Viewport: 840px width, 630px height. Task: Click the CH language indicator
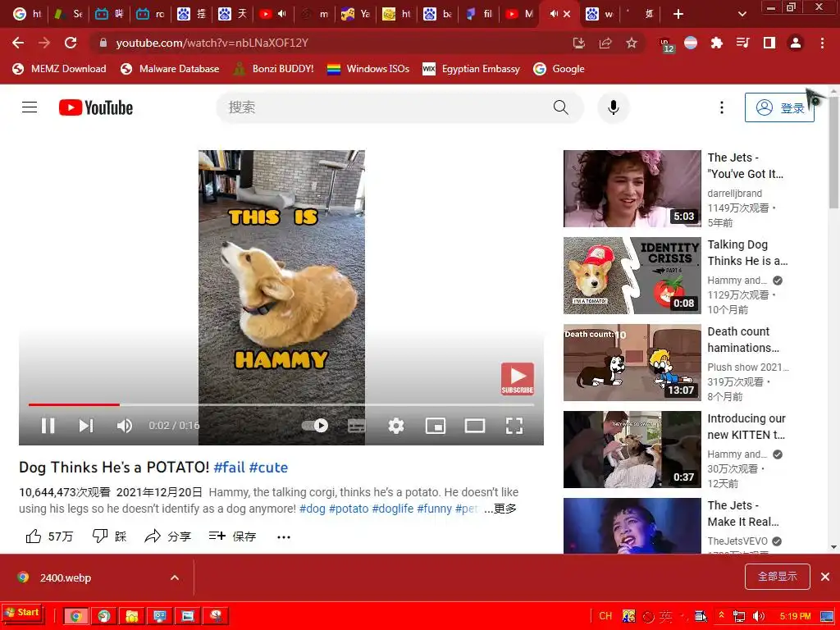coord(605,616)
